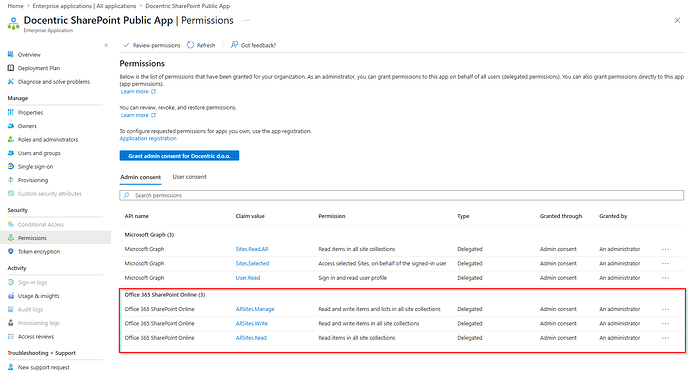The height and width of the screenshot is (390, 690).
Task: Collapse the Office 365 SharePoint Online (3) group
Action: (165, 294)
